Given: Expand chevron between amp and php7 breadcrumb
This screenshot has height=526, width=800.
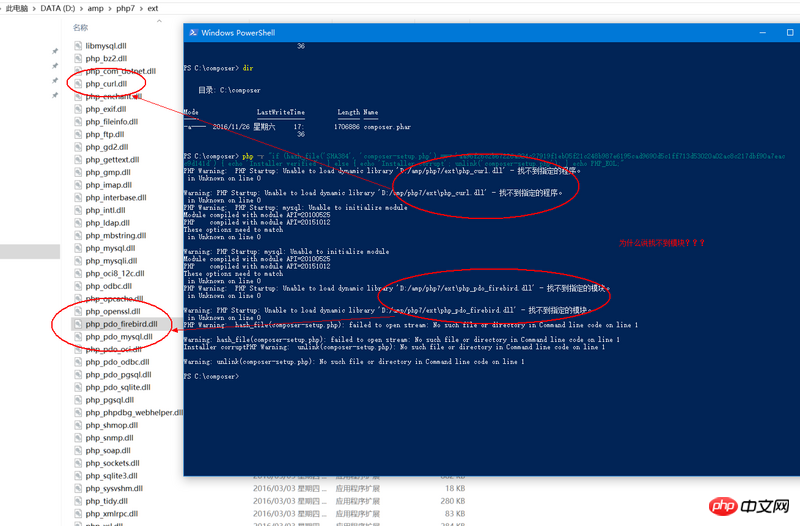Looking at the screenshot, I should point(110,8).
